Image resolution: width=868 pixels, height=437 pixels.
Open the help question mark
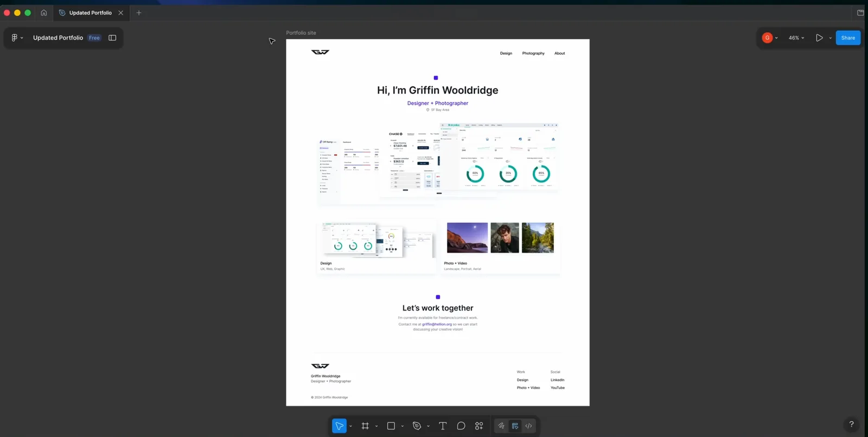851,424
